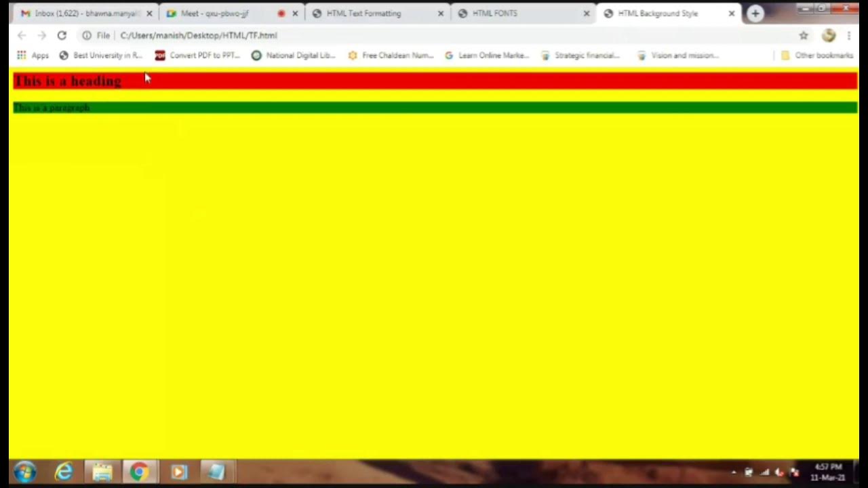This screenshot has width=868, height=488.
Task: Show hidden system tray icons
Action: [734, 472]
